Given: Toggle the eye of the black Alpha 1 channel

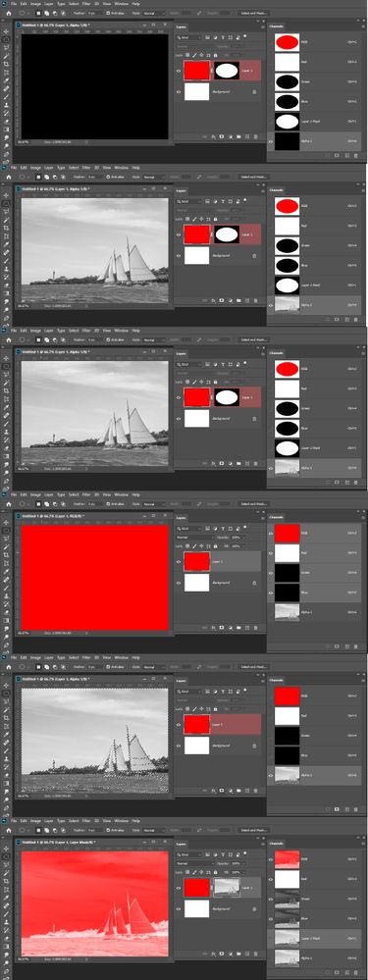Looking at the screenshot, I should tap(271, 141).
